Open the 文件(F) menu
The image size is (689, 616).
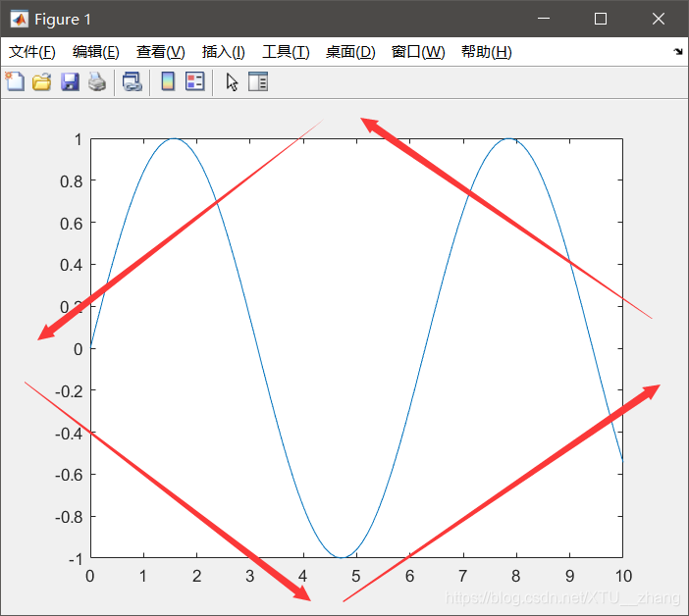(x=32, y=52)
